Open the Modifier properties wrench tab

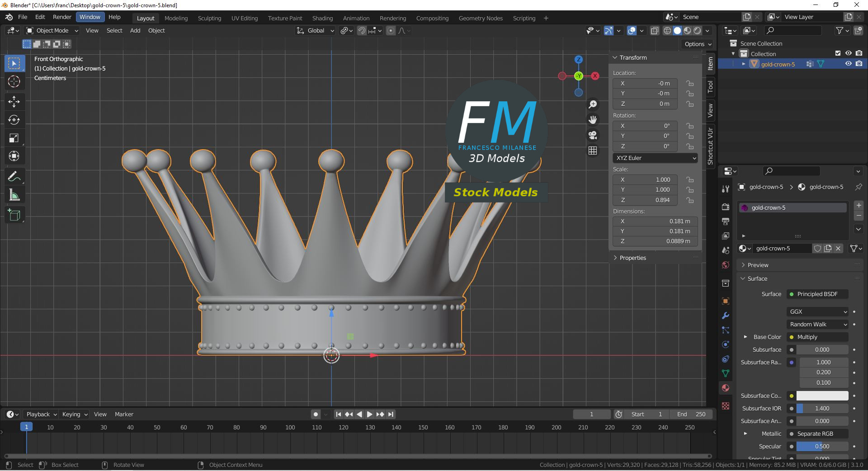pyautogui.click(x=726, y=316)
